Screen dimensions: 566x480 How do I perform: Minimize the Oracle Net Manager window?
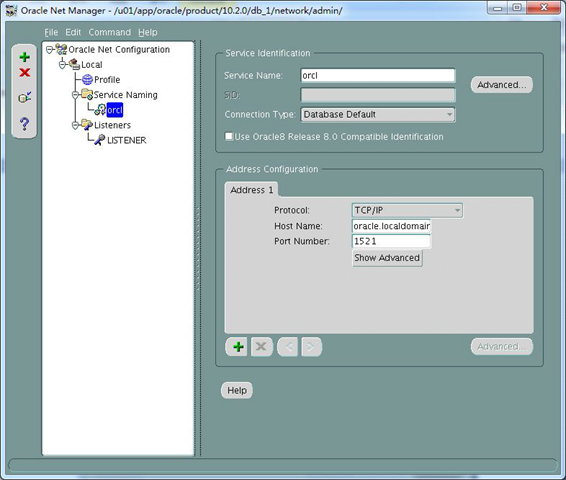(x=498, y=8)
